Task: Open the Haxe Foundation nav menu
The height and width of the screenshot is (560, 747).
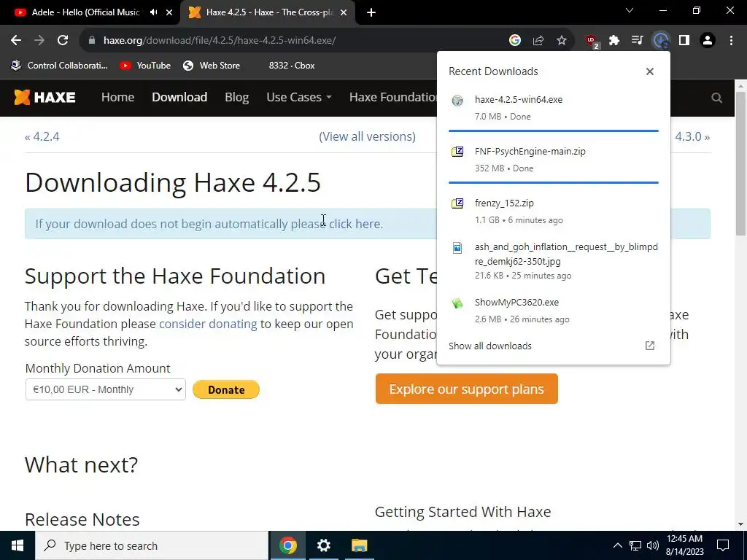Action: pyautogui.click(x=393, y=97)
